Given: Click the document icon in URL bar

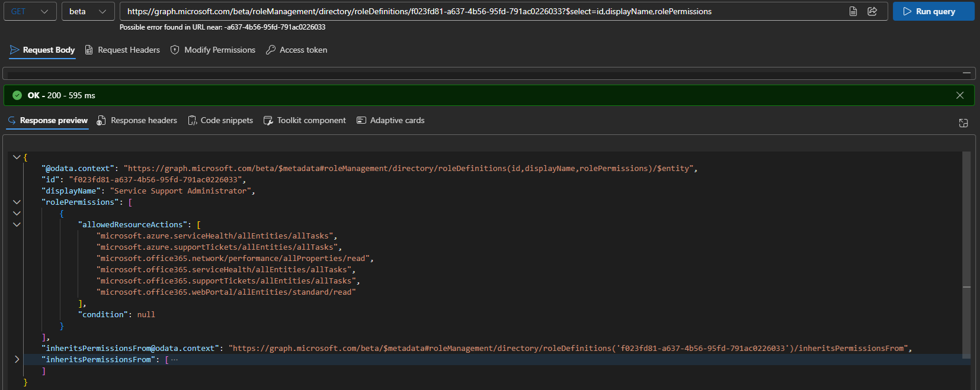Looking at the screenshot, I should click(x=853, y=11).
